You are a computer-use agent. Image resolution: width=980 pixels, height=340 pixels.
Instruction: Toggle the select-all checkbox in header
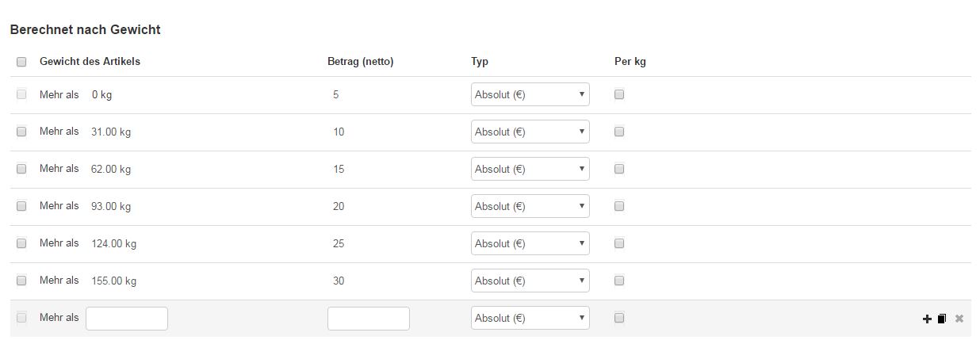pyautogui.click(x=21, y=62)
